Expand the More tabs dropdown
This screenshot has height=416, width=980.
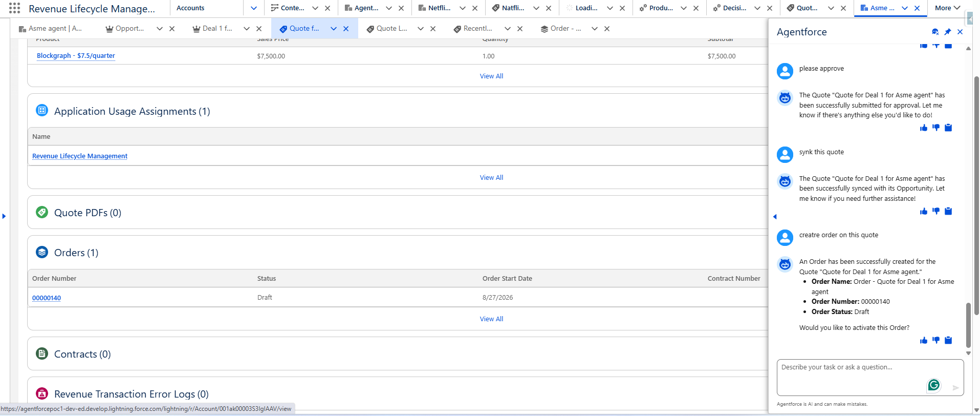(x=947, y=8)
